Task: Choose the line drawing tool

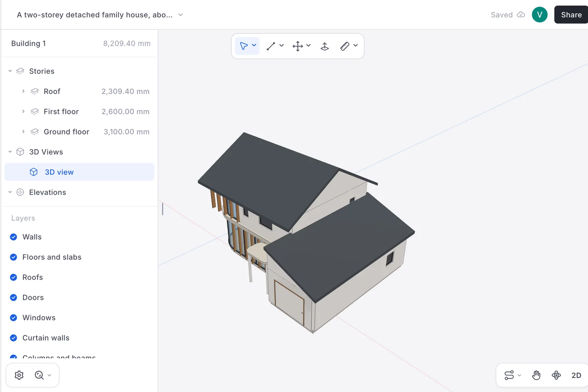Action: [270, 46]
